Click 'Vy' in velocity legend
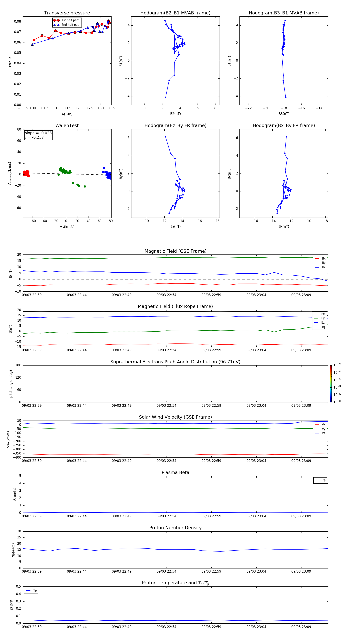 (324, 429)
